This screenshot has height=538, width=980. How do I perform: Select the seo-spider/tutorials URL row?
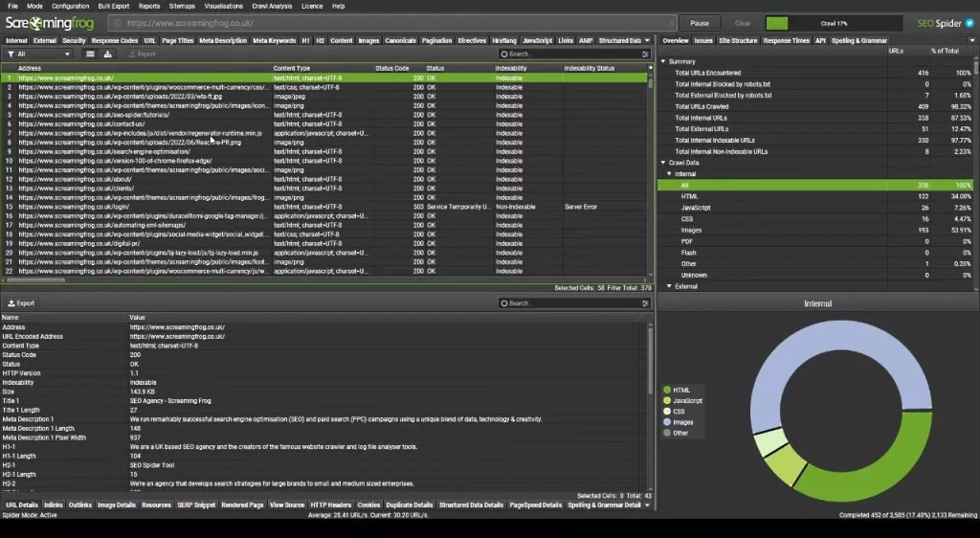click(x=323, y=115)
